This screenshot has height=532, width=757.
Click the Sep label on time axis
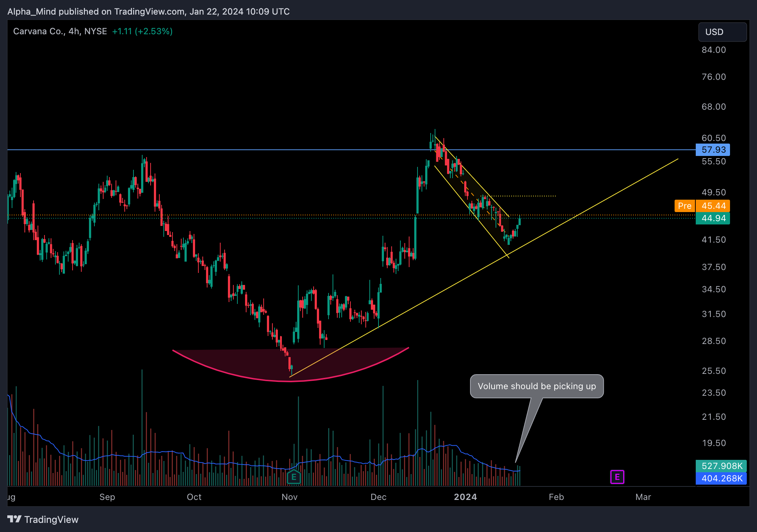click(x=107, y=497)
